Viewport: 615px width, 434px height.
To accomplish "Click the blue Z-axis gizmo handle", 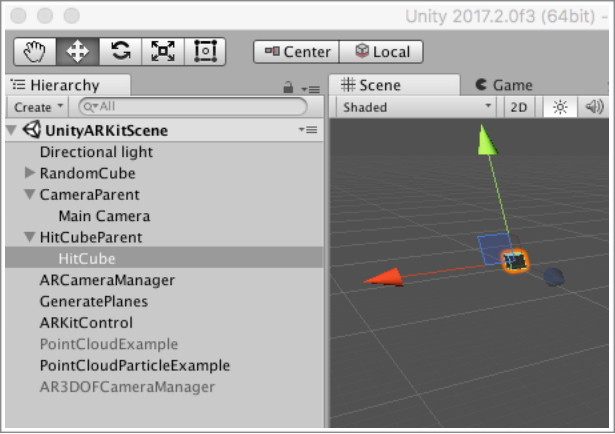I will [x=554, y=277].
